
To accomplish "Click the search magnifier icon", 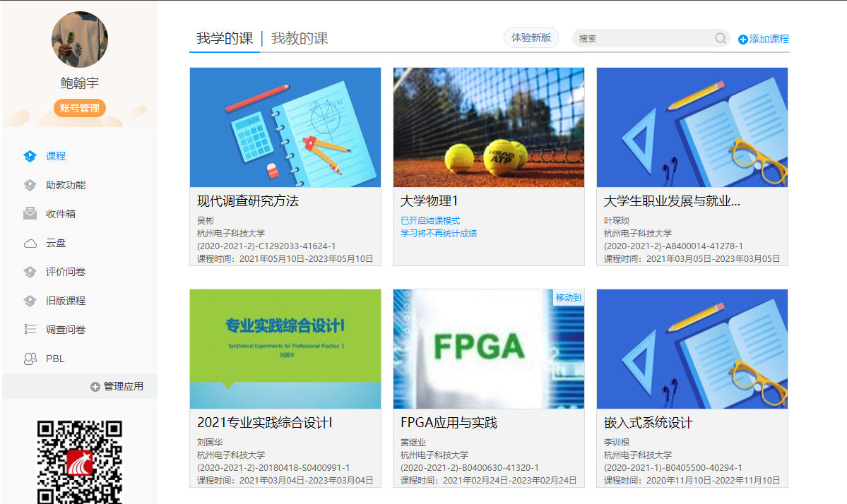I will point(721,38).
